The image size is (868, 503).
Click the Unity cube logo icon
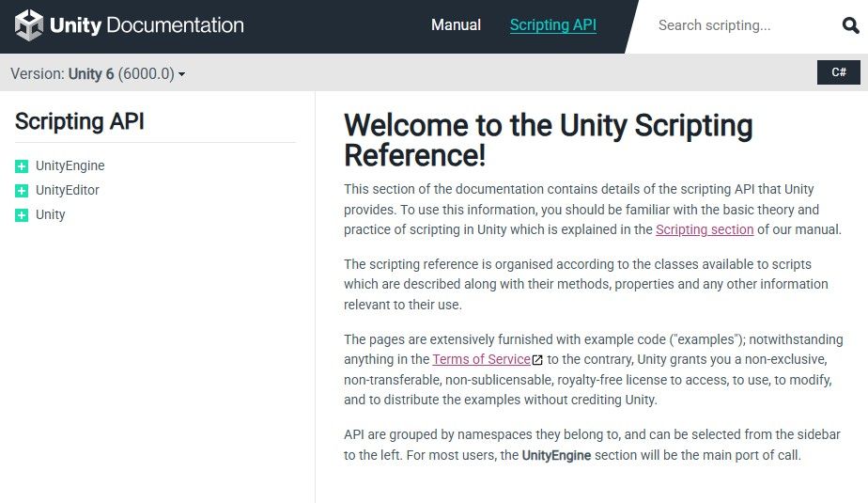pos(29,25)
